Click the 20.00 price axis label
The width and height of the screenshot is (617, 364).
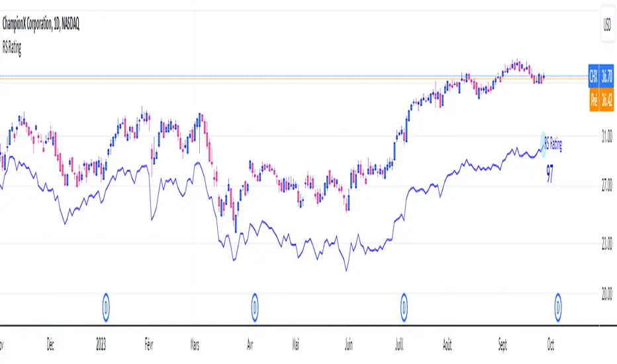(x=606, y=293)
